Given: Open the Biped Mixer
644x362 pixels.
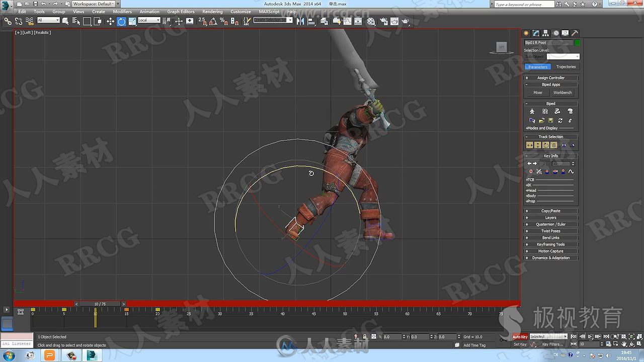Looking at the screenshot, I should point(538,93).
